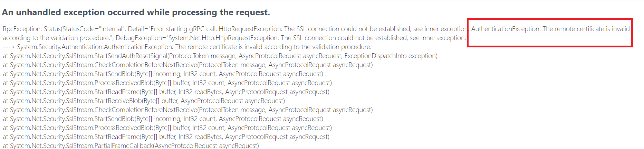
Task: Click the System.Security.Authentication.AuthenticationException arrow line
Action: pyautogui.click(x=187, y=47)
